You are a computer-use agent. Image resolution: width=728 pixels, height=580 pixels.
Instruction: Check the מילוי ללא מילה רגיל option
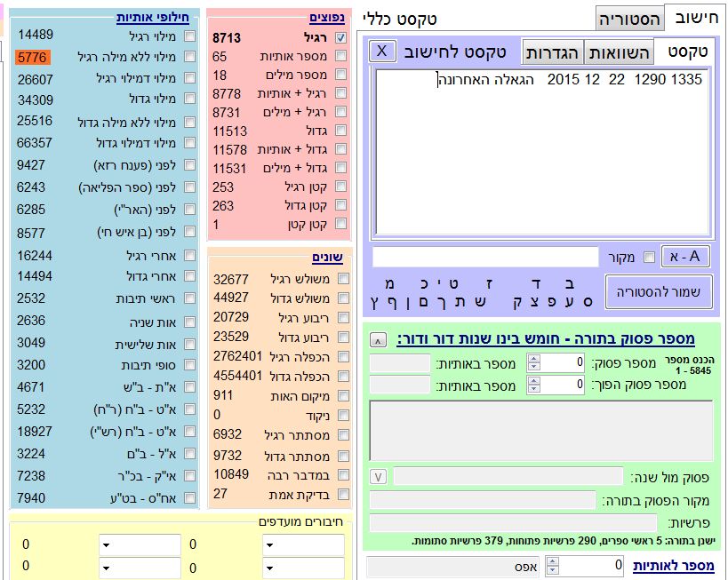pos(189,58)
